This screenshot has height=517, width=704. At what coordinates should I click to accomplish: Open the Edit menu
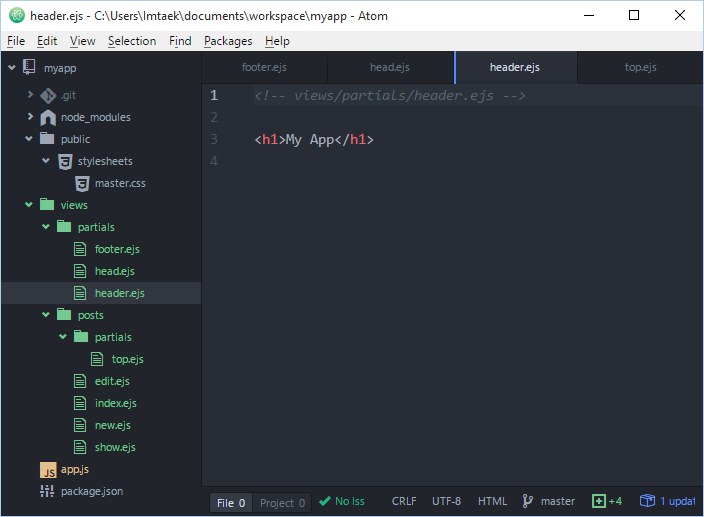point(47,41)
